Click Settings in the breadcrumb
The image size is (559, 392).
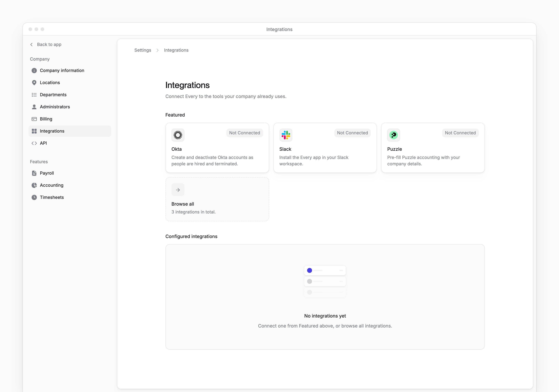[x=143, y=50]
